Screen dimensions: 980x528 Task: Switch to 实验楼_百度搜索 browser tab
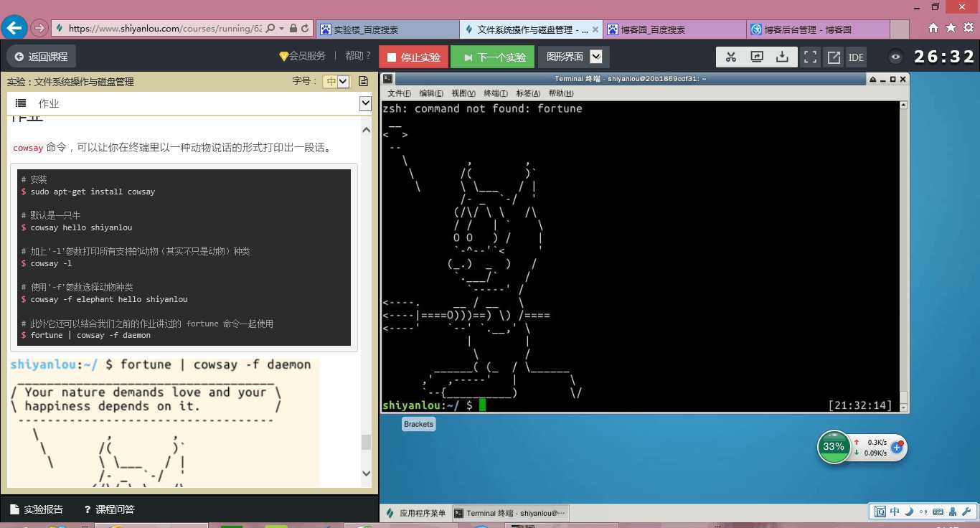[x=387, y=29]
